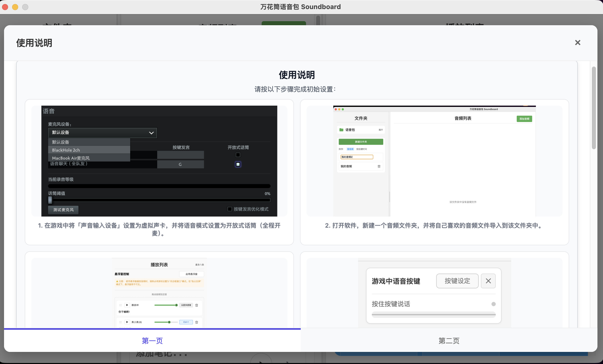Toggle the unchecked 开放式话筒 checkbox
Viewport: 603px width, 364px height.
tap(237, 155)
